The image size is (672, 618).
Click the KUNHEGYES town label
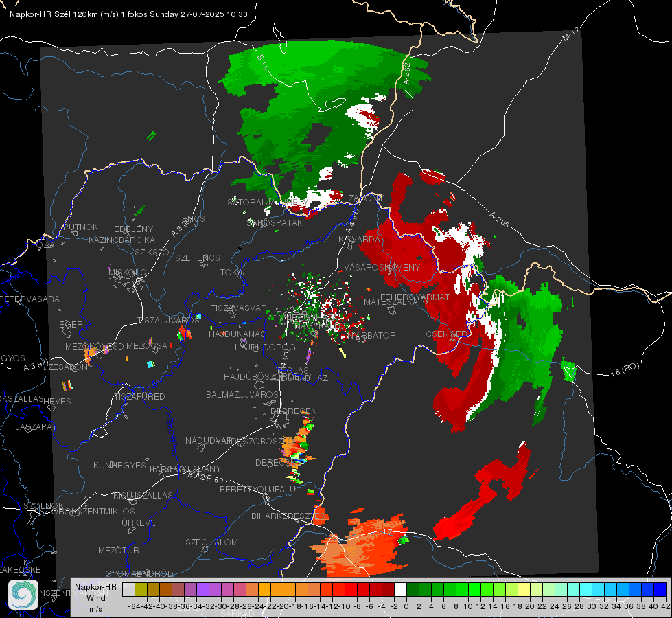tap(119, 466)
